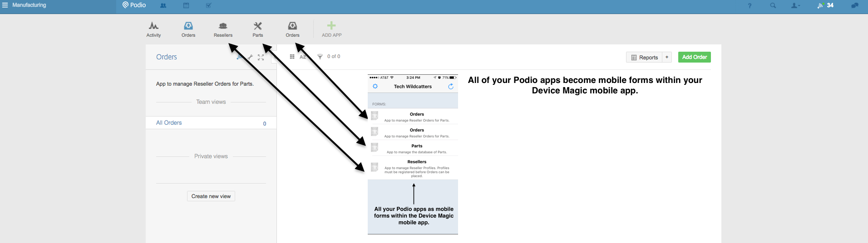Click the search magnifier in top bar
Image resolution: width=868 pixels, height=243 pixels.
tap(773, 6)
